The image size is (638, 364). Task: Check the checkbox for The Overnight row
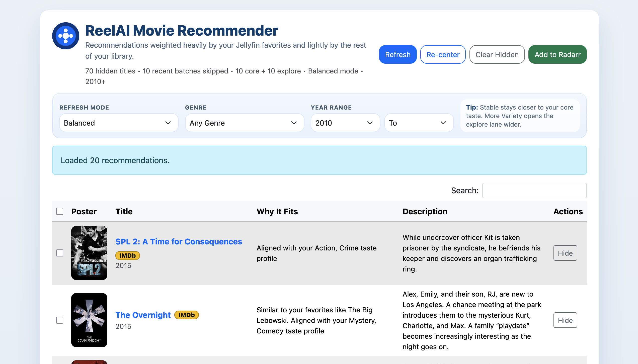pyautogui.click(x=60, y=320)
